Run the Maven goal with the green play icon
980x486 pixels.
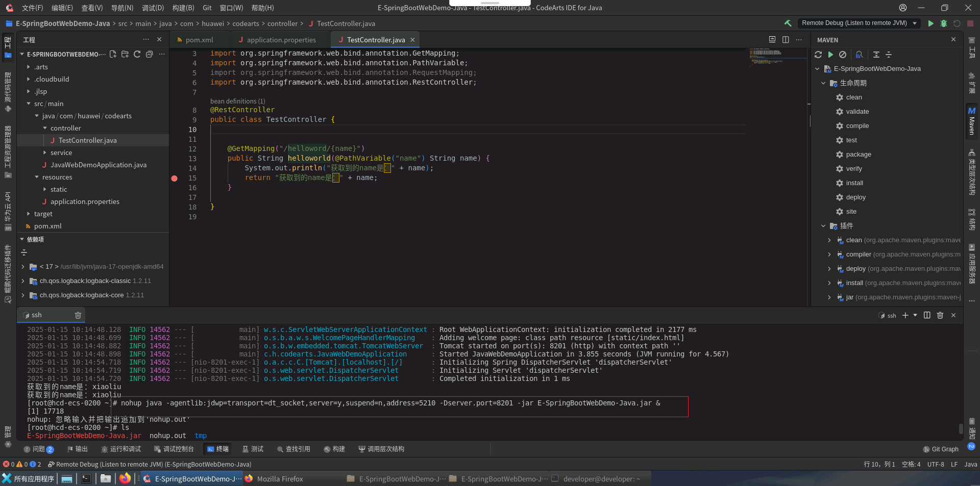click(830, 55)
